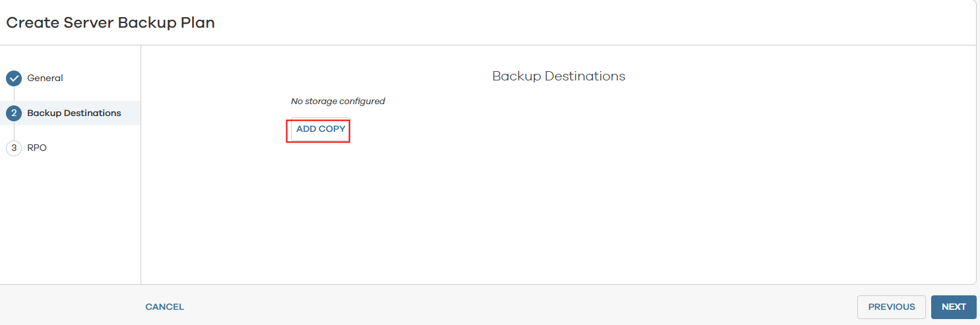The width and height of the screenshot is (980, 325).
Task: Jump to the RPO step label
Action: click(37, 148)
